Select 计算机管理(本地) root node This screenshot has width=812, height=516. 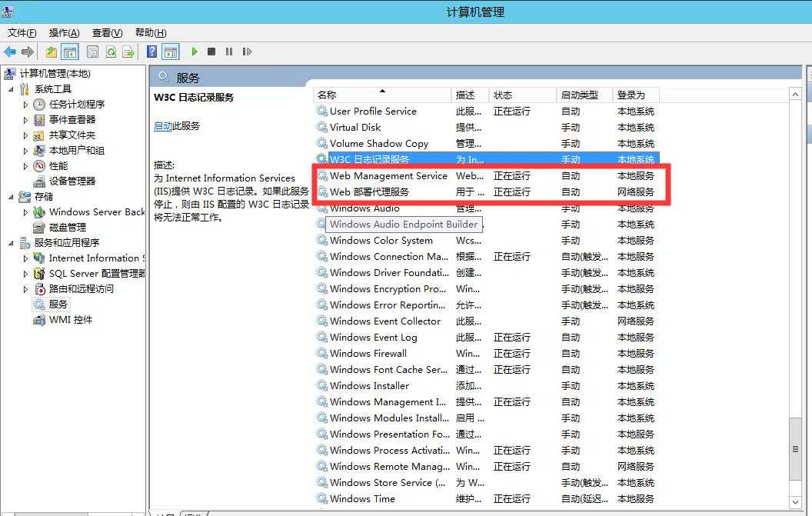click(55, 74)
